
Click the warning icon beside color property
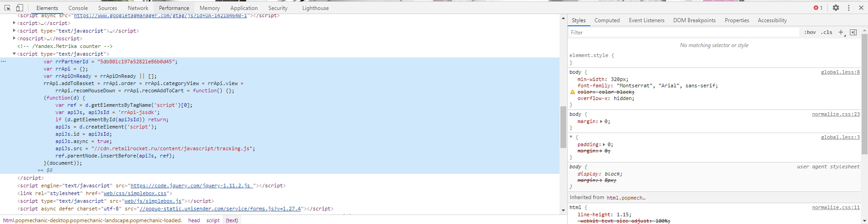573,92
